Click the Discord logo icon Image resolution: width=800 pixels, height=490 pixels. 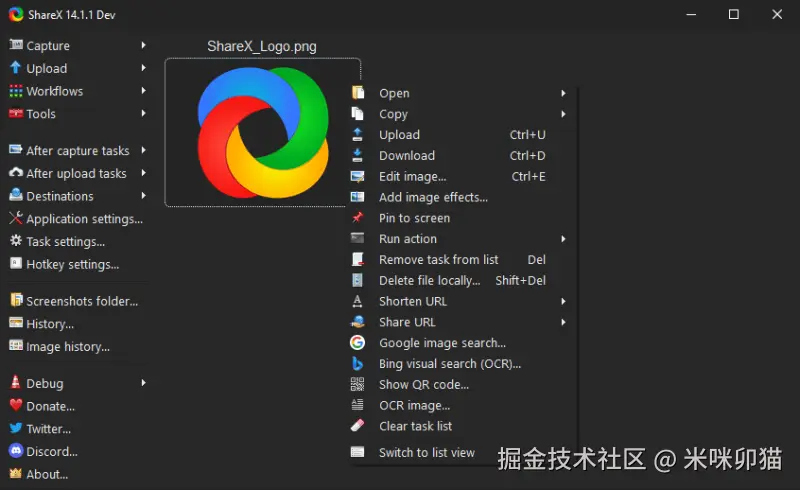(16, 451)
